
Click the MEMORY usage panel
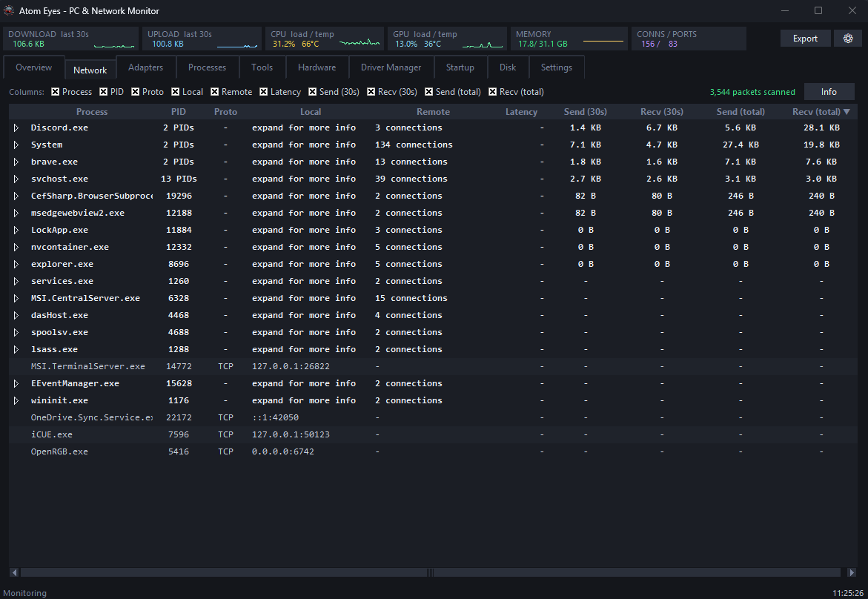tap(569, 39)
